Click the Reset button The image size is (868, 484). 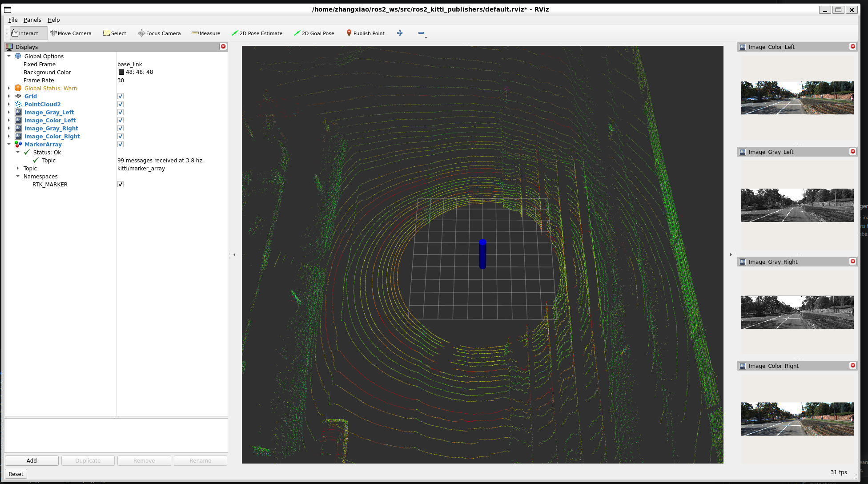(x=16, y=474)
